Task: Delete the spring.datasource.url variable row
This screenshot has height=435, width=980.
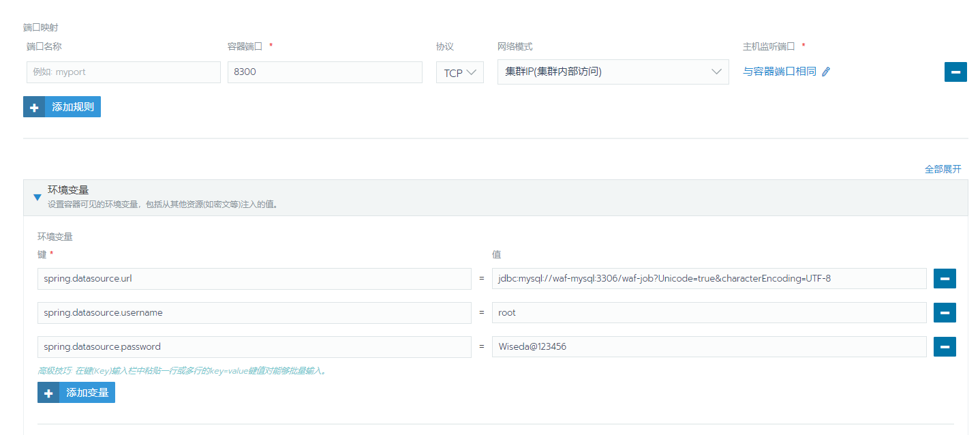Action: (x=945, y=278)
